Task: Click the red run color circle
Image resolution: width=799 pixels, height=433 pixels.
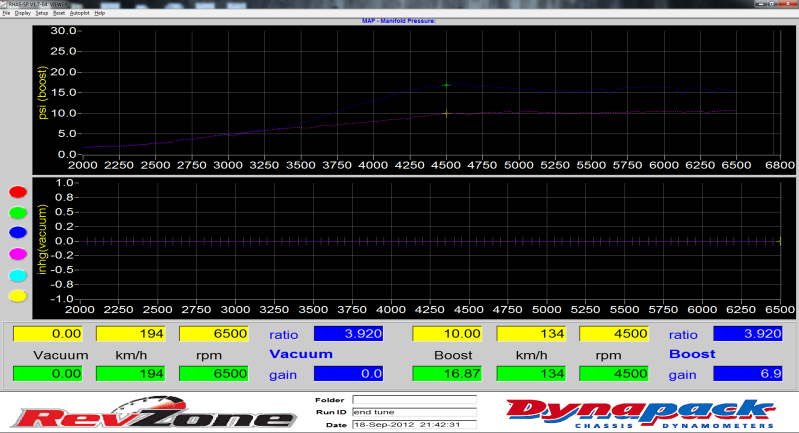Action: tap(17, 192)
